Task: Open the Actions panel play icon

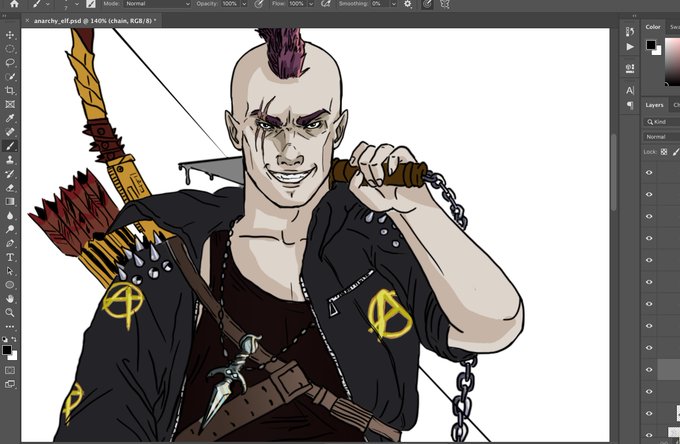Action: [x=630, y=46]
